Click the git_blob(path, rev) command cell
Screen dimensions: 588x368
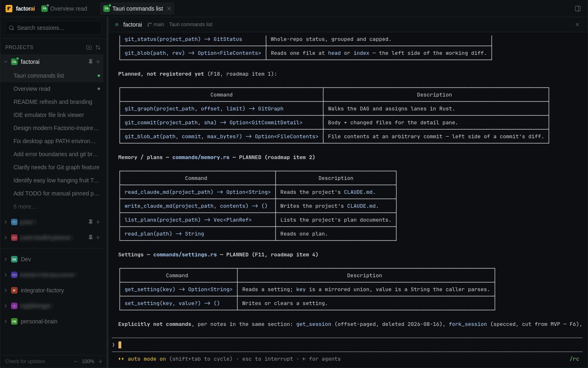(193, 53)
